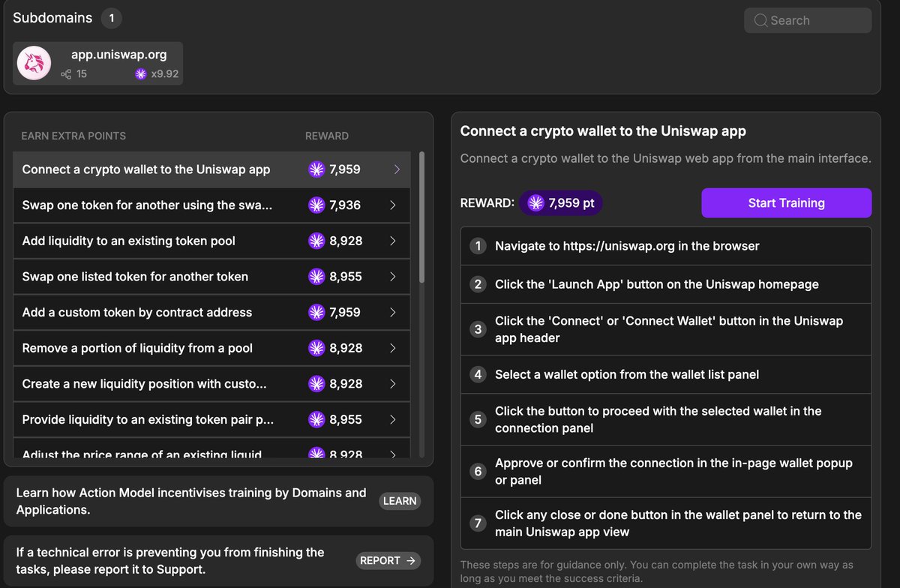
Task: Click the Subdomains heading
Action: 52,18
